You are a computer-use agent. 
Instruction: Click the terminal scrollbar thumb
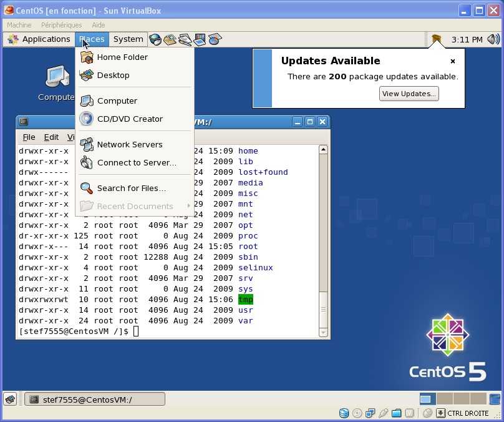click(x=323, y=309)
